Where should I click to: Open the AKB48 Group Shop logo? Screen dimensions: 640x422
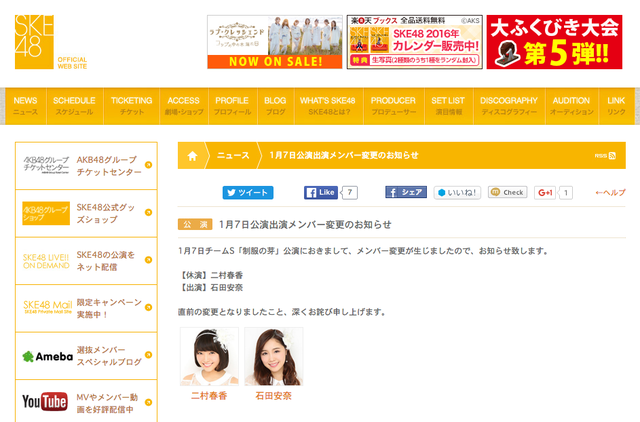point(46,213)
